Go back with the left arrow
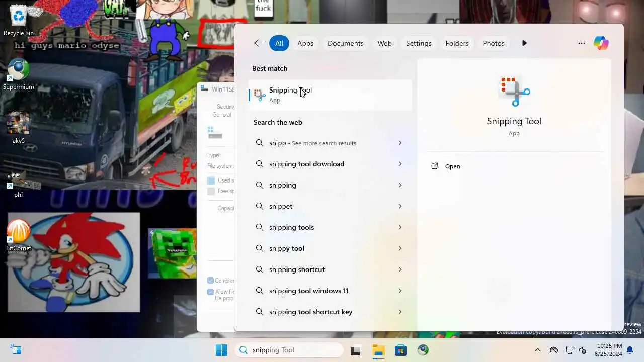Viewport: 644px width, 362px height. click(259, 43)
